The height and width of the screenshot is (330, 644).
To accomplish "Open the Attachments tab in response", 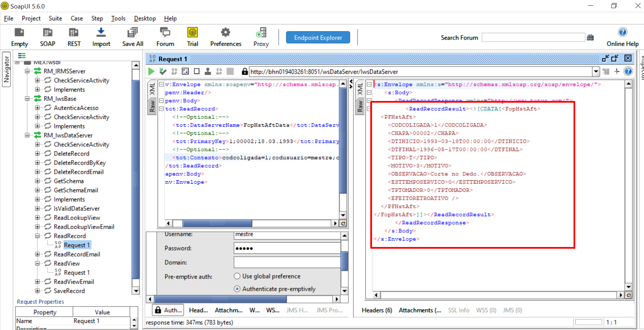I will (x=420, y=310).
